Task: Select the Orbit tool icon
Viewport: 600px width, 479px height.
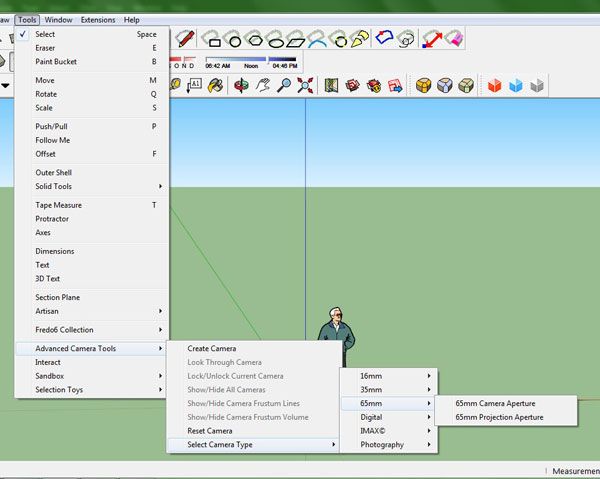Action: tap(240, 86)
